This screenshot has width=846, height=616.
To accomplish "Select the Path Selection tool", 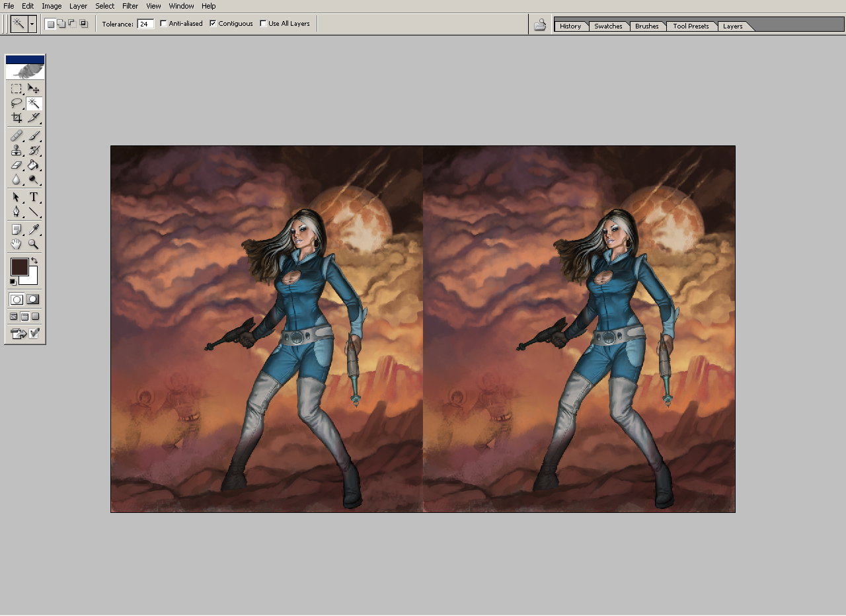I will tap(17, 197).
